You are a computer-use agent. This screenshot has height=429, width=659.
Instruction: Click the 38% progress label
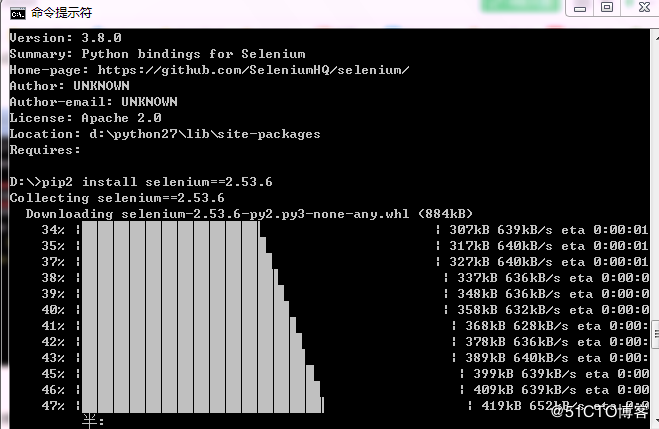53,278
